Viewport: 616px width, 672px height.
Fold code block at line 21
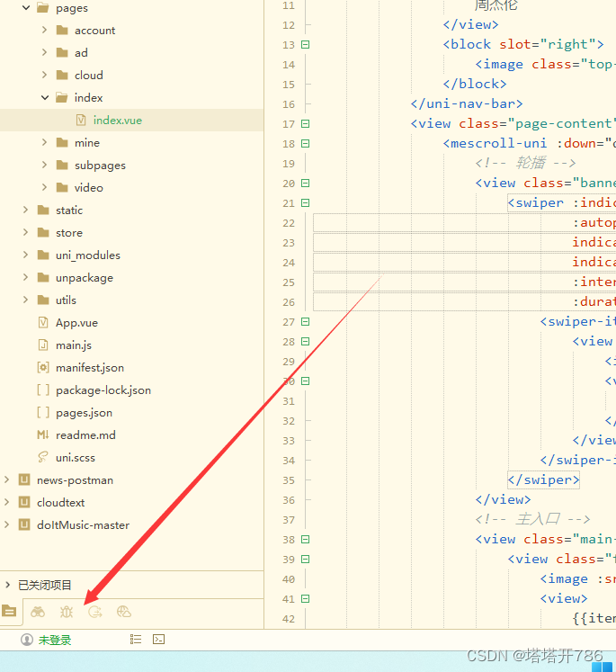tap(306, 202)
